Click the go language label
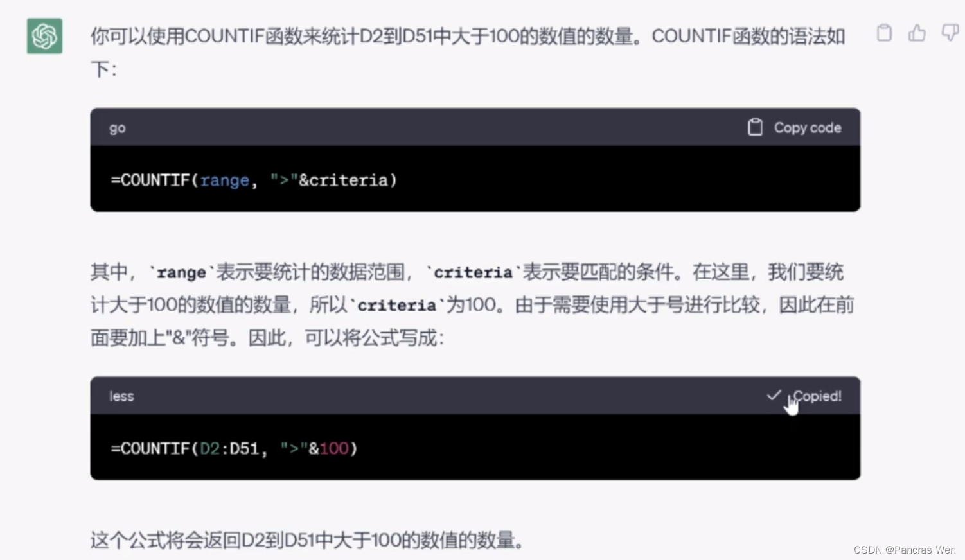This screenshot has width=965, height=560. pos(118,128)
